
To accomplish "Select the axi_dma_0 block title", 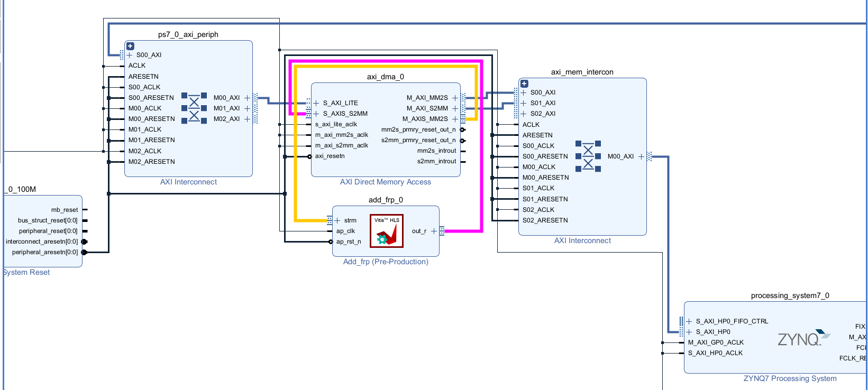I will (x=386, y=77).
